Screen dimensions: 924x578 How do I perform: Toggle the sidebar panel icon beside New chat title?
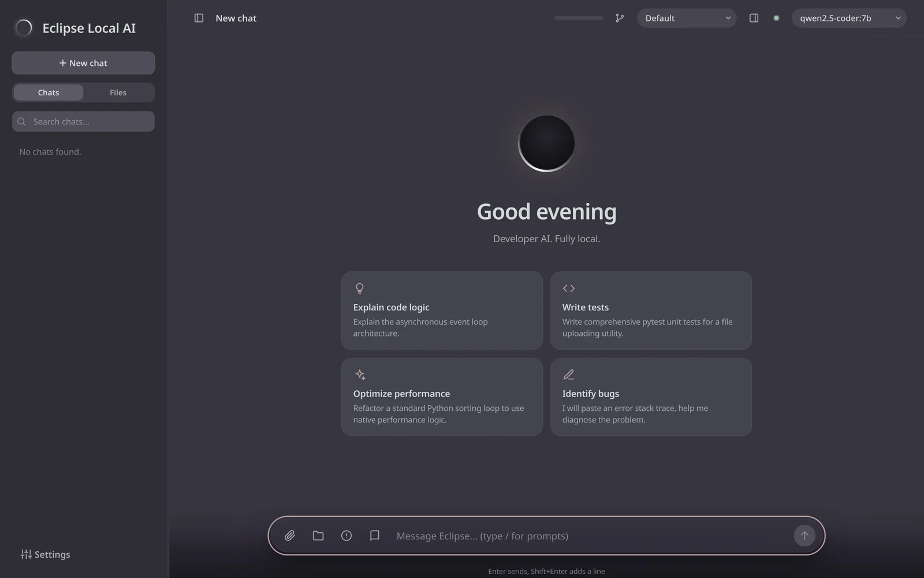pyautogui.click(x=199, y=18)
